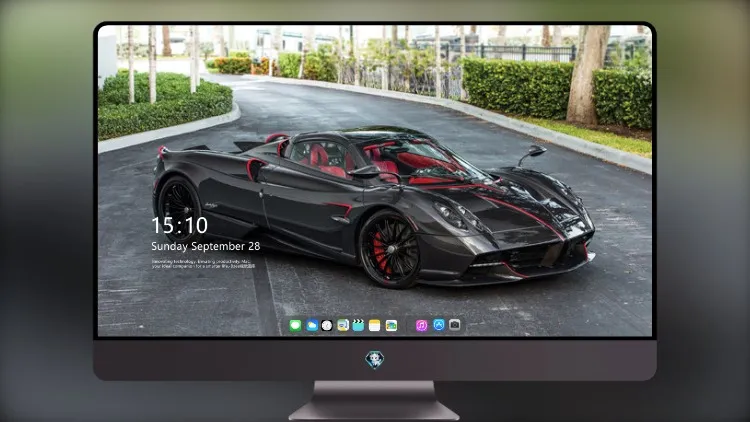The image size is (750, 422).
Task: Select the Sunday September 28 date text
Action: click(206, 246)
